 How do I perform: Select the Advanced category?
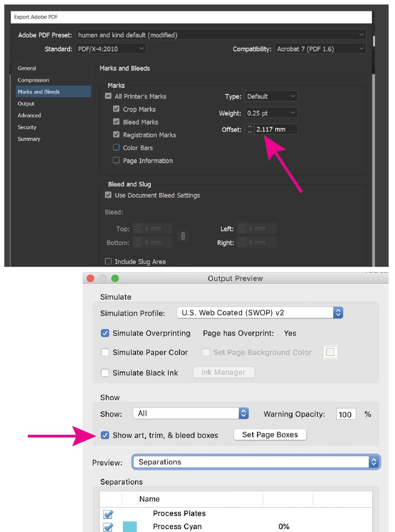click(29, 115)
